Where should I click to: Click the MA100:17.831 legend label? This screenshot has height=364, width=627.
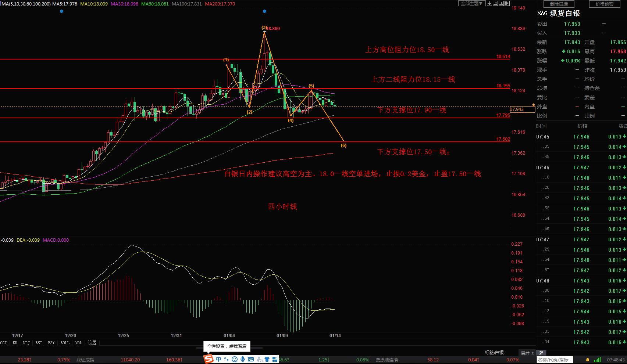(187, 4)
